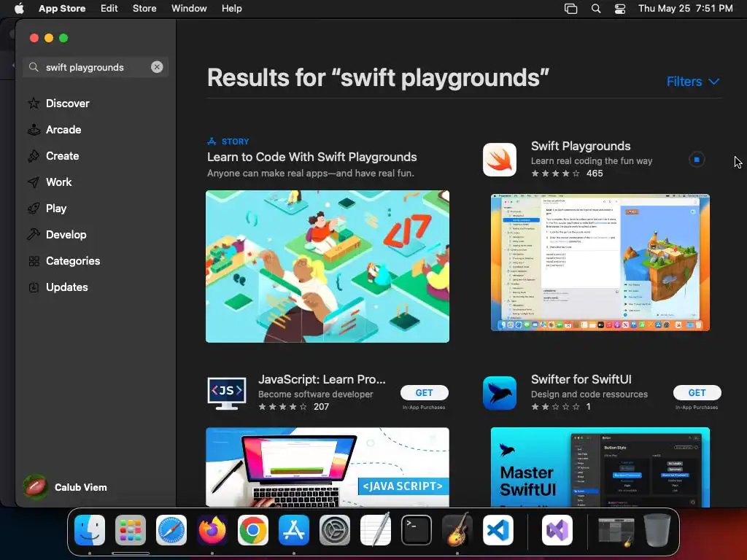Viewport: 747px width, 560px height.
Task: Click the date and time in the menu bar
Action: coord(686,9)
